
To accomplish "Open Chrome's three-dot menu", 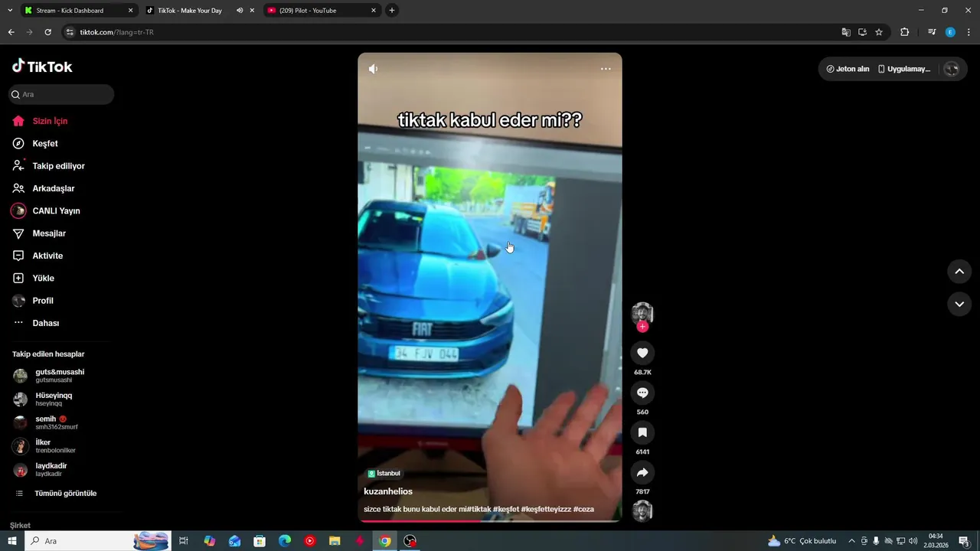I will coord(969,32).
